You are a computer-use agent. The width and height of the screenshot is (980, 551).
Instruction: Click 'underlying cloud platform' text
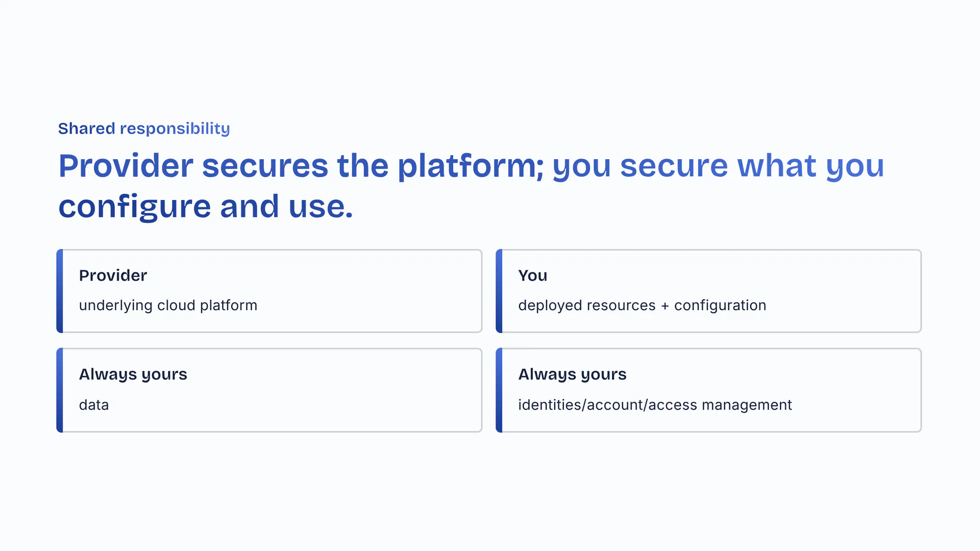click(168, 305)
